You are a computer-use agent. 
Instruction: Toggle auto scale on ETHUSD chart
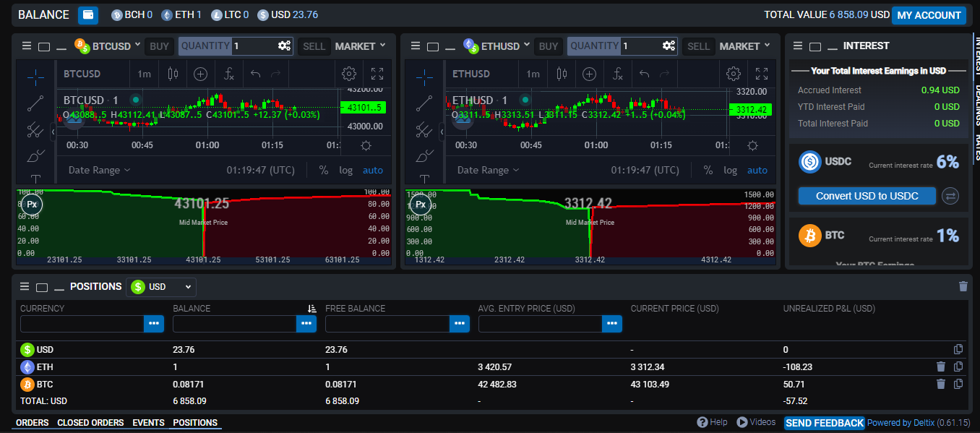[757, 171]
